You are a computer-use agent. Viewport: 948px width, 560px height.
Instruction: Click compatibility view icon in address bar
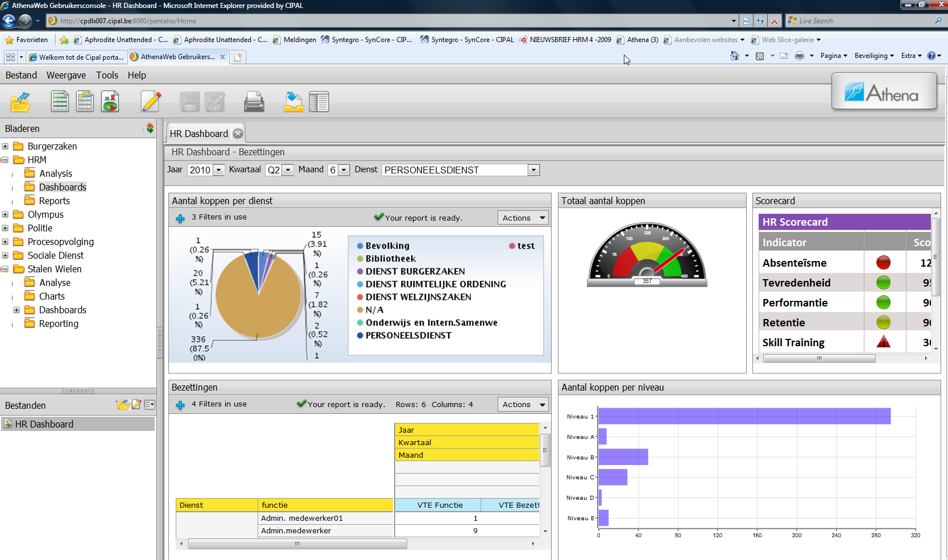[746, 21]
